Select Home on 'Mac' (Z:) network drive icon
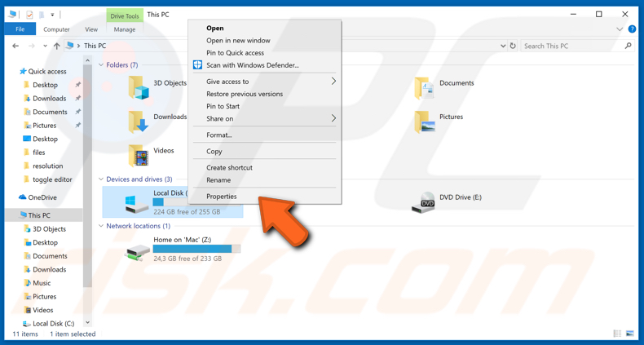 (x=137, y=253)
